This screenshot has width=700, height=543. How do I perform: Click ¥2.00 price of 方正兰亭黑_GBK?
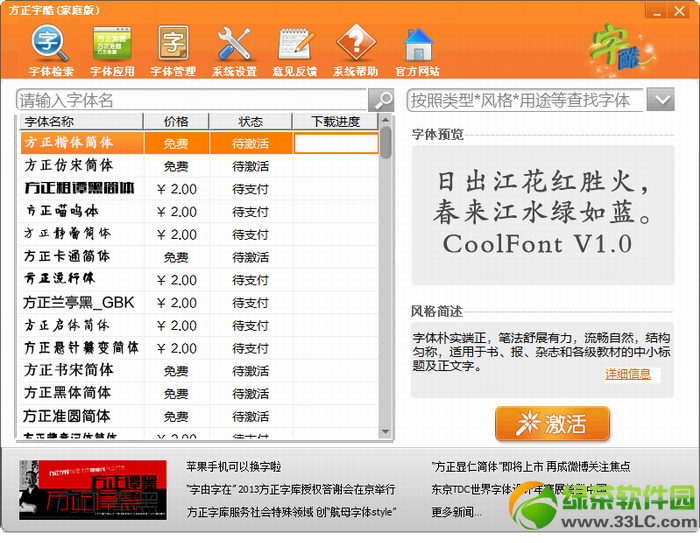[177, 303]
